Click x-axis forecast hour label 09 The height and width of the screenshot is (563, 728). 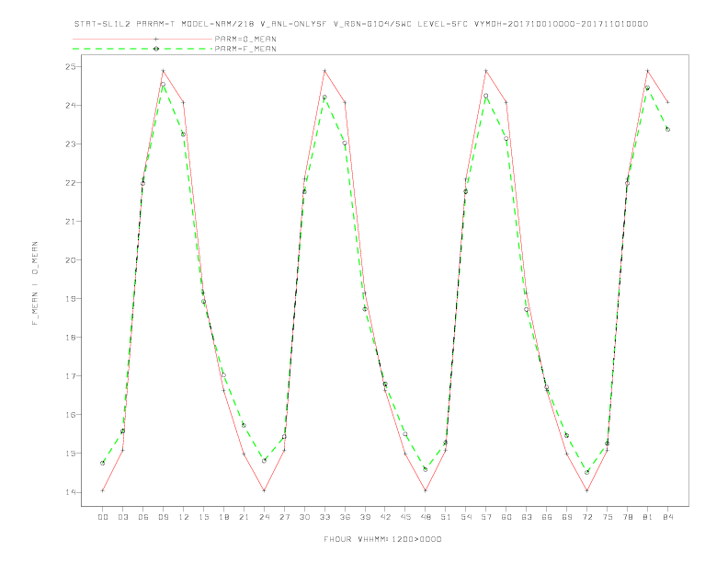click(163, 517)
